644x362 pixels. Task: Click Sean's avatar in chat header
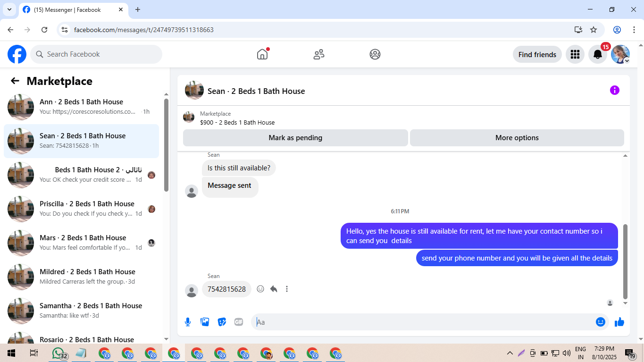point(194,90)
